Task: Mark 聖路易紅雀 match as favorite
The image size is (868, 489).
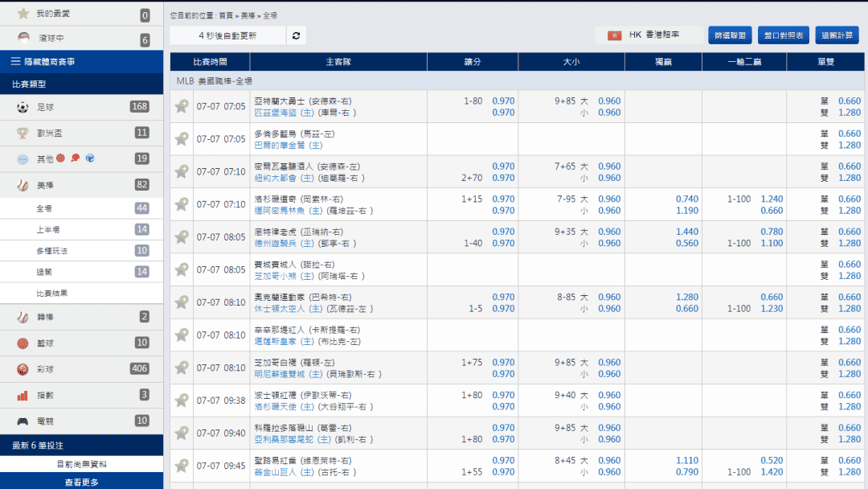Action: 182,466
